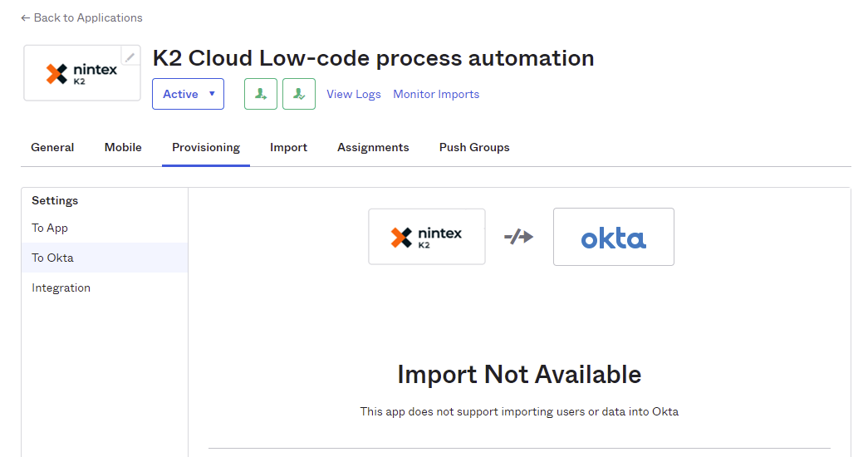The height and width of the screenshot is (457, 868).
Task: Select the Provisioning tab
Action: coord(206,147)
